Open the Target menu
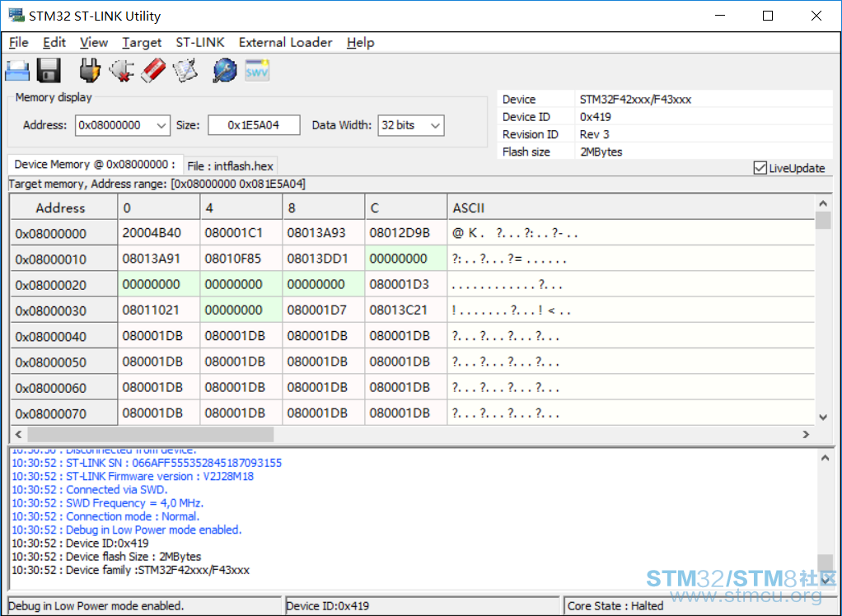Image resolution: width=842 pixels, height=616 pixels. coord(142,42)
